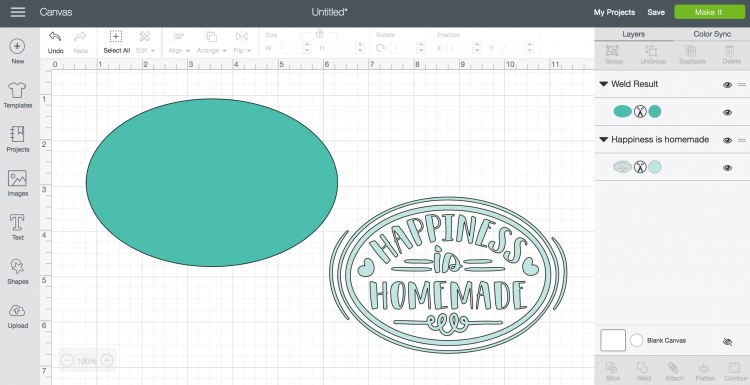Screen dimensions: 750x385
Task: Click the teal color swatch of Weld Result
Action: point(655,111)
